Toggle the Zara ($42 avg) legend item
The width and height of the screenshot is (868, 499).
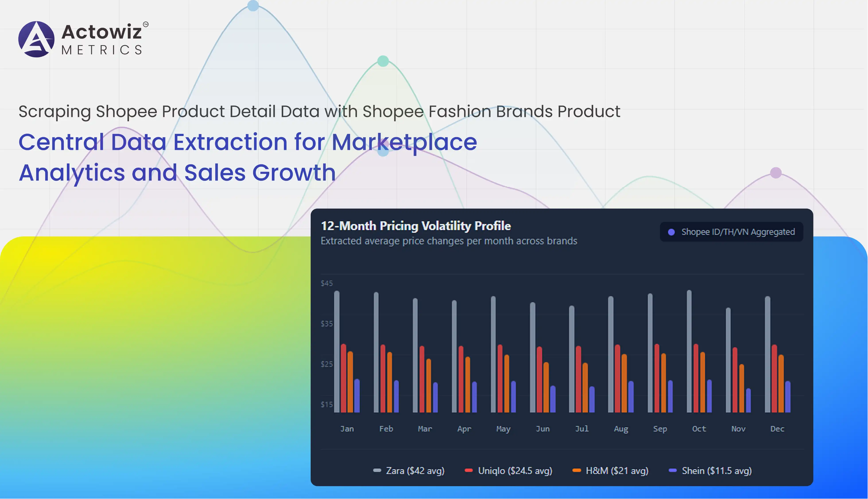409,471
